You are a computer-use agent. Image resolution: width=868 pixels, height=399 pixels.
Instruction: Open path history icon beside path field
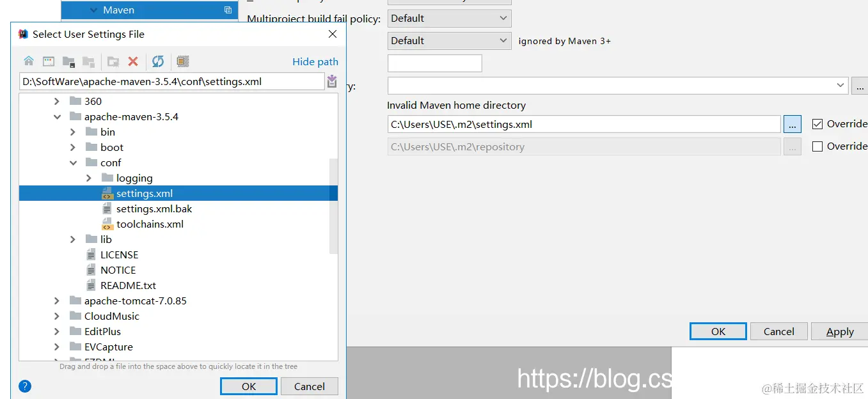tap(332, 81)
